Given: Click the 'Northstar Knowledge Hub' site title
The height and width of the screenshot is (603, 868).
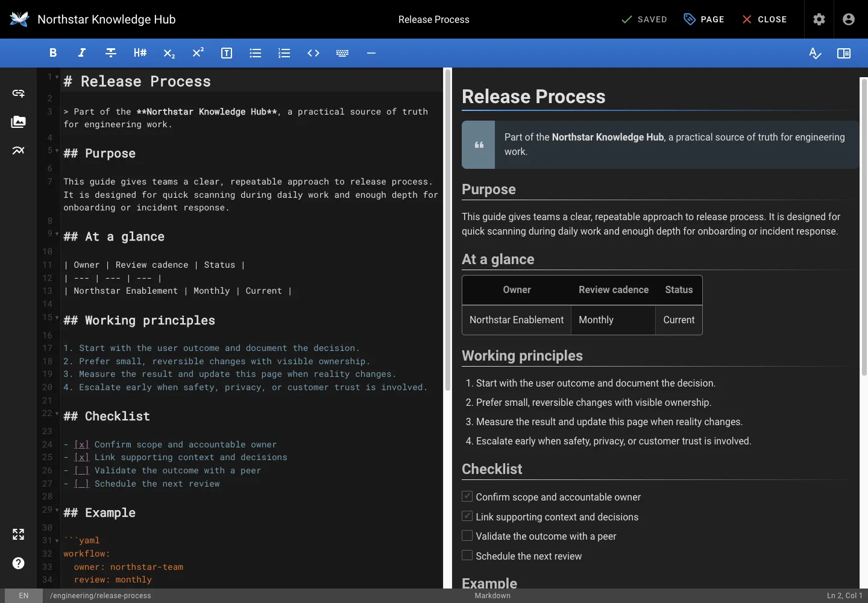Looking at the screenshot, I should [107, 19].
